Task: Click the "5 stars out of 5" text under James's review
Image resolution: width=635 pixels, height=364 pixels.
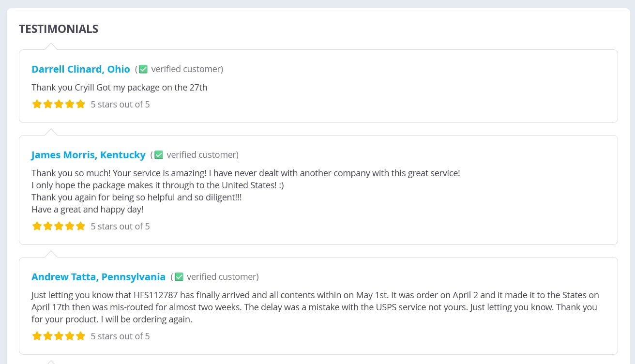Action: (120, 226)
